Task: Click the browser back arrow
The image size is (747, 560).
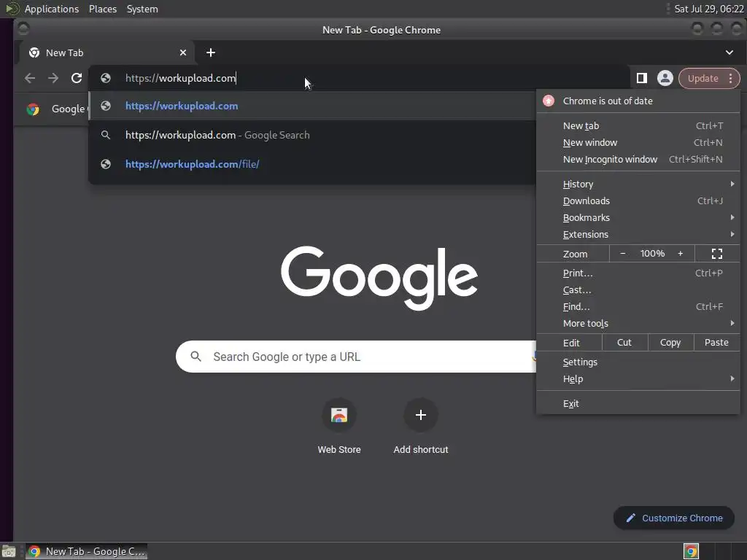Action: [x=30, y=78]
